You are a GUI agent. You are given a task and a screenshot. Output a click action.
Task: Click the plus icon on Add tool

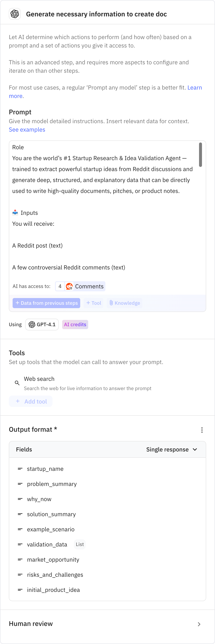click(18, 401)
